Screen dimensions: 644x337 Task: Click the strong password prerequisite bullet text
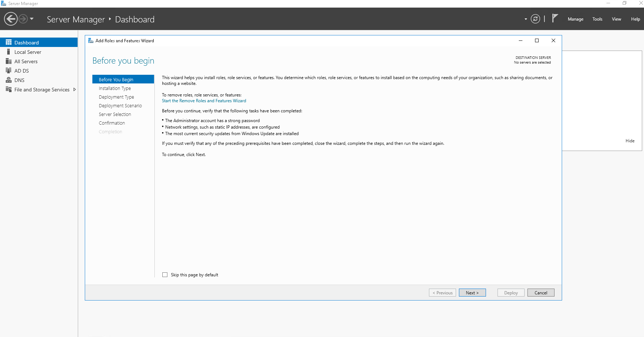click(212, 121)
